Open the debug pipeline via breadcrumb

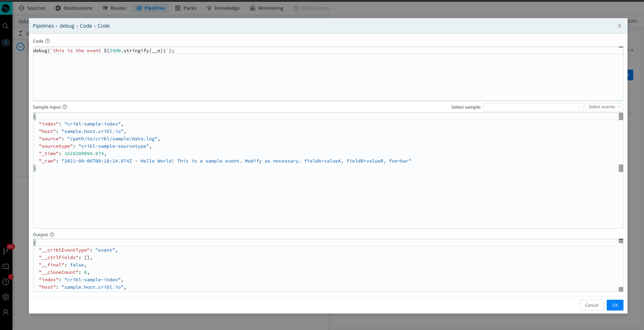(x=67, y=26)
